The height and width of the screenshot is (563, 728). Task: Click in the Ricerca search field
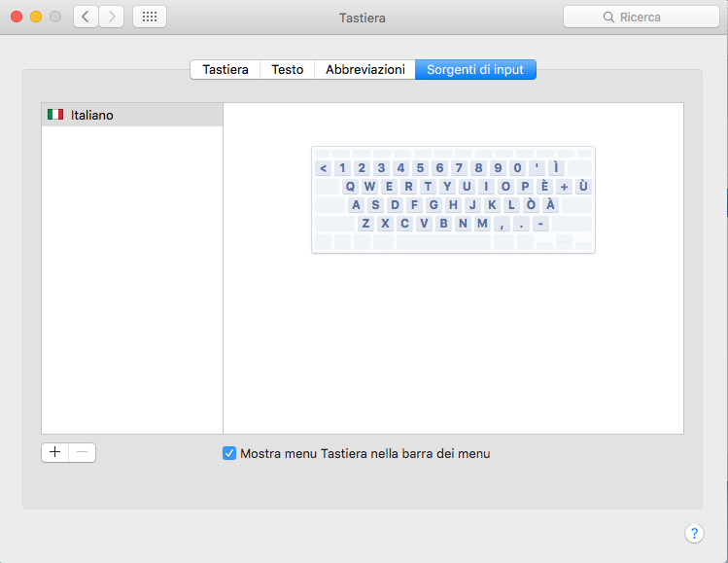[651, 18]
